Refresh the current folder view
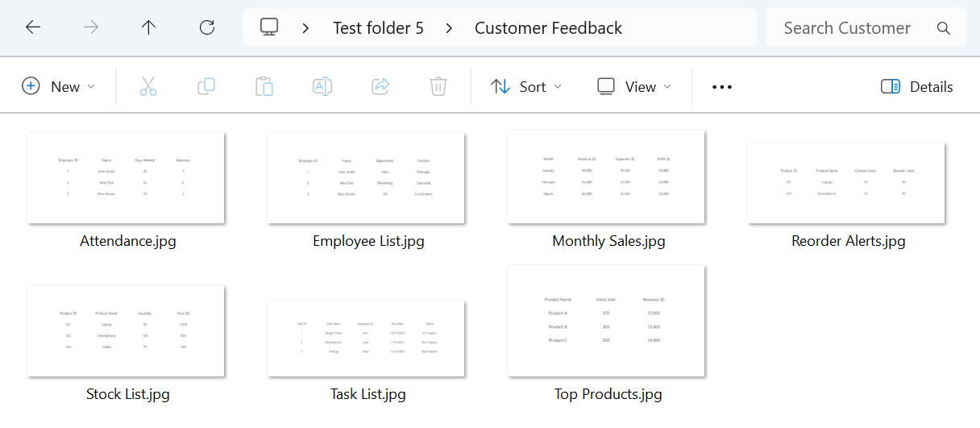This screenshot has width=980, height=428. click(x=207, y=27)
